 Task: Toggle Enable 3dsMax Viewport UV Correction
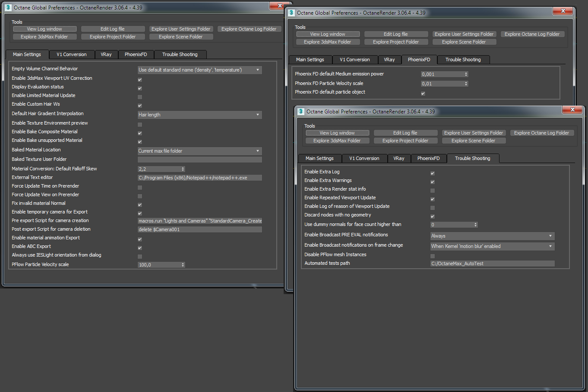[140, 80]
